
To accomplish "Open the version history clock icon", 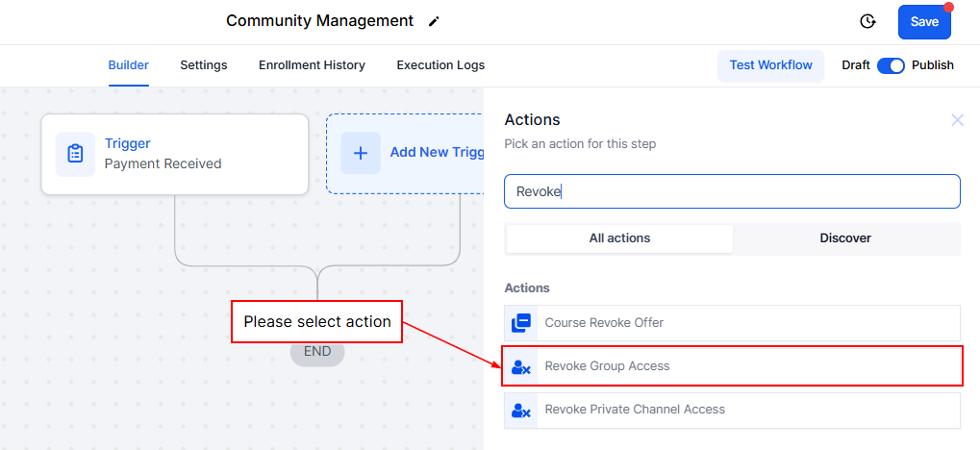I will pyautogui.click(x=867, y=22).
